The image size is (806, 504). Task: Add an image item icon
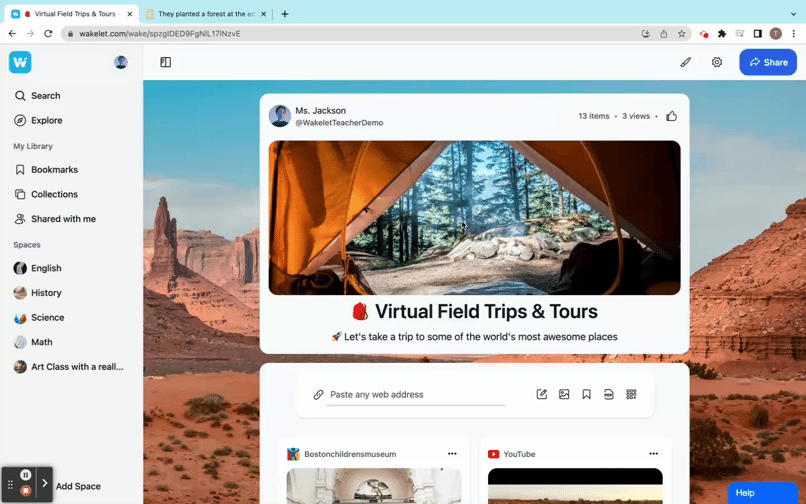click(x=564, y=394)
